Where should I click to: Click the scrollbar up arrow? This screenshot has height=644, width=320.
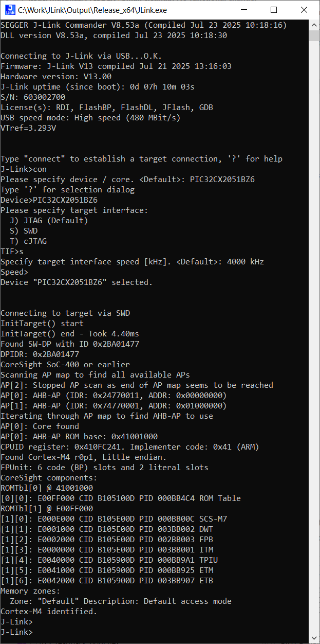314,25
